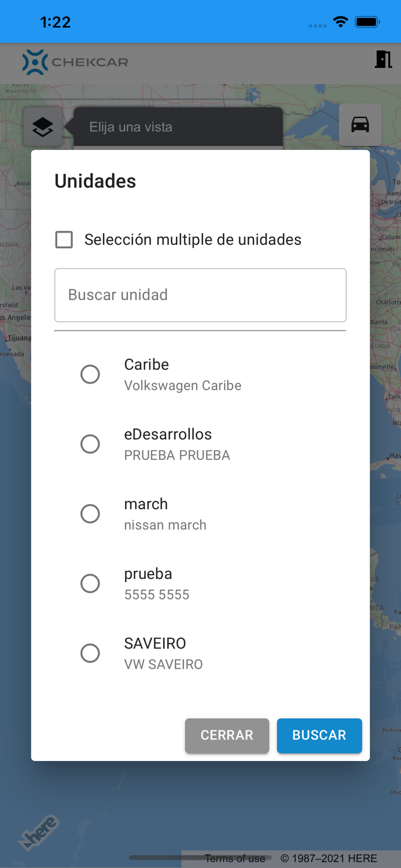Click the Wi-Fi status icon
Viewport: 401px width, 868px height.
click(341, 22)
